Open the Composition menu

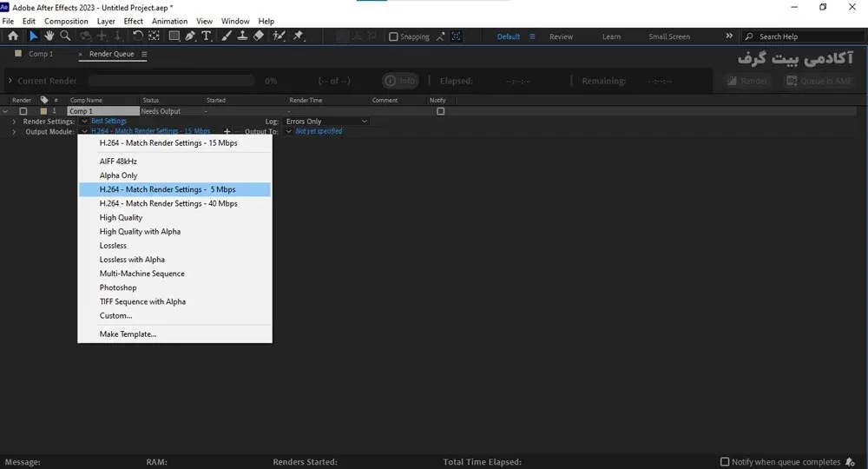coord(66,21)
